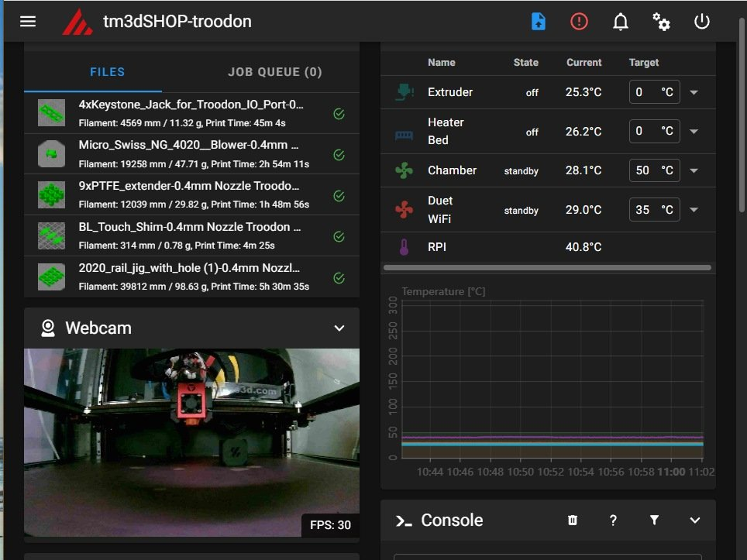Click the Heater Bed name

click(446, 131)
